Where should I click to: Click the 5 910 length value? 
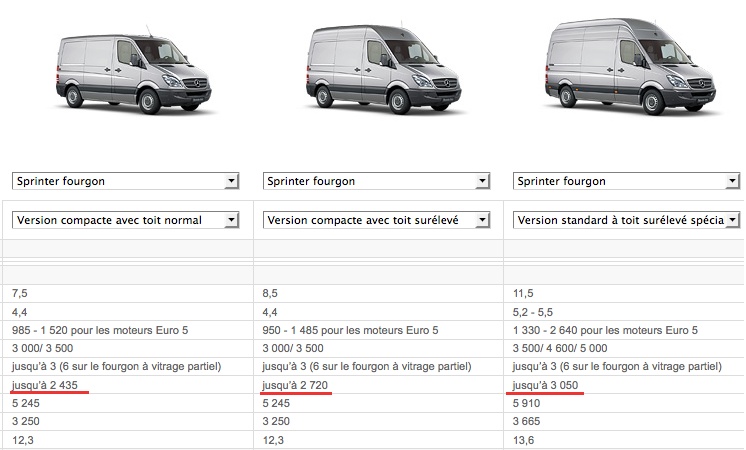tap(526, 403)
